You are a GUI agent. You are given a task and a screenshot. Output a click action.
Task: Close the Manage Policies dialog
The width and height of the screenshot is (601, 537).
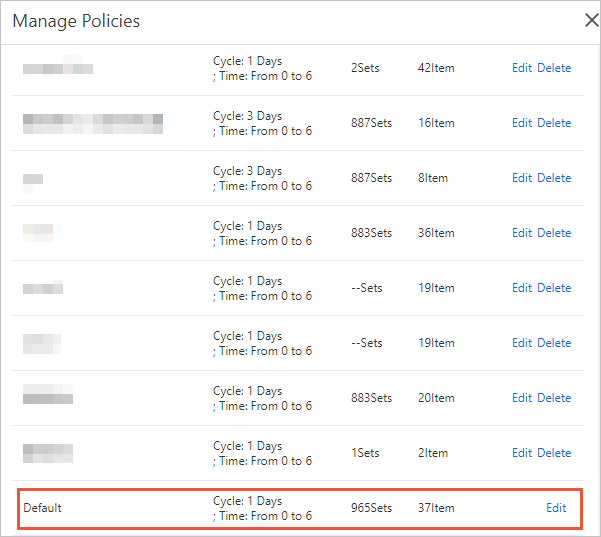591,20
